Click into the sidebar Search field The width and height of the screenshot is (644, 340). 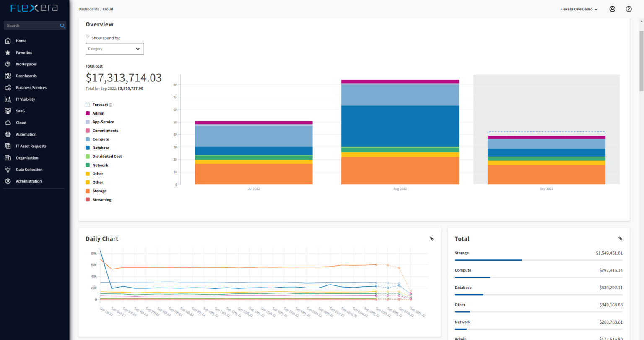click(x=31, y=26)
